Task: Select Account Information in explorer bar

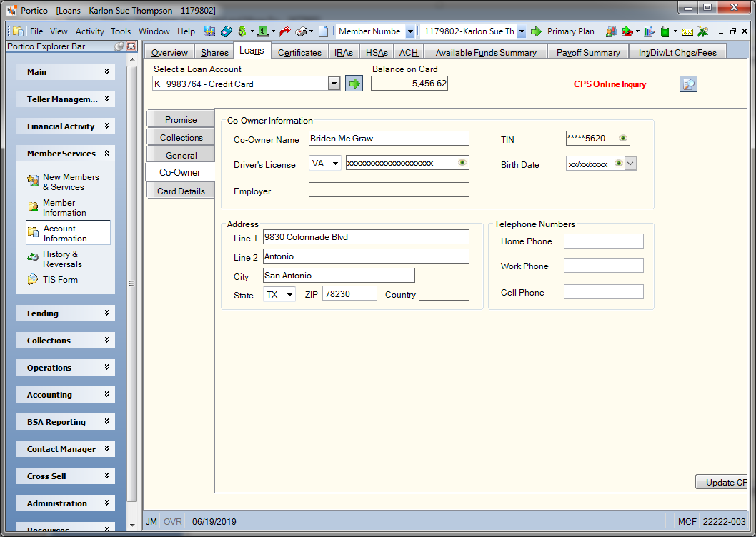Action: coord(68,233)
